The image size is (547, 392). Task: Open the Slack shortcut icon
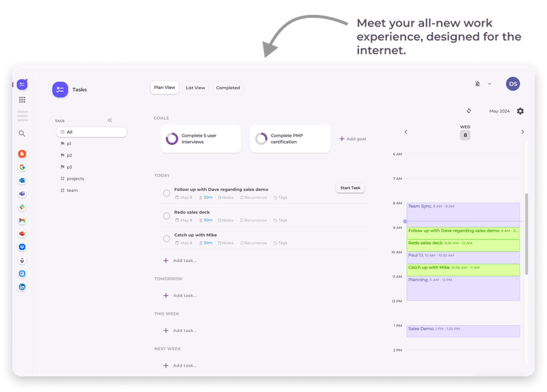tap(22, 207)
